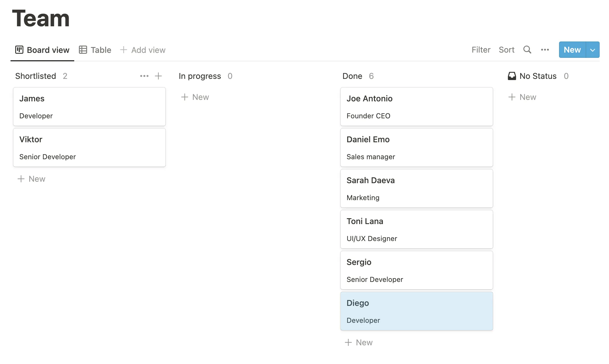This screenshot has width=609, height=364.
Task: Click the Board view icon
Action: (x=19, y=50)
